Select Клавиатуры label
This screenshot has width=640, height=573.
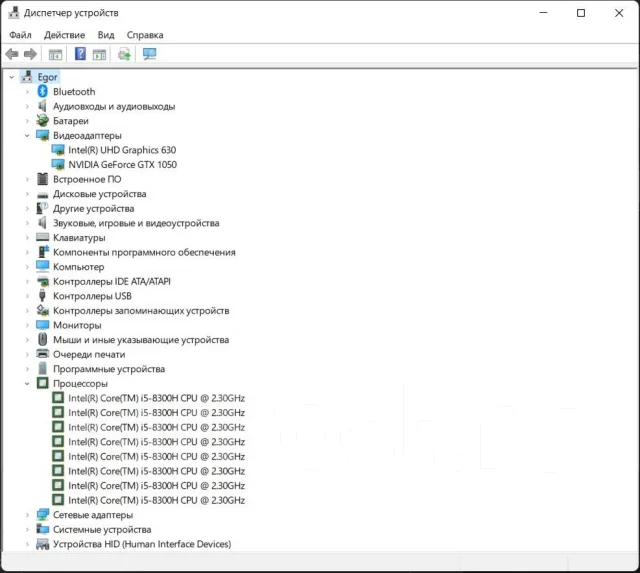pyautogui.click(x=79, y=238)
